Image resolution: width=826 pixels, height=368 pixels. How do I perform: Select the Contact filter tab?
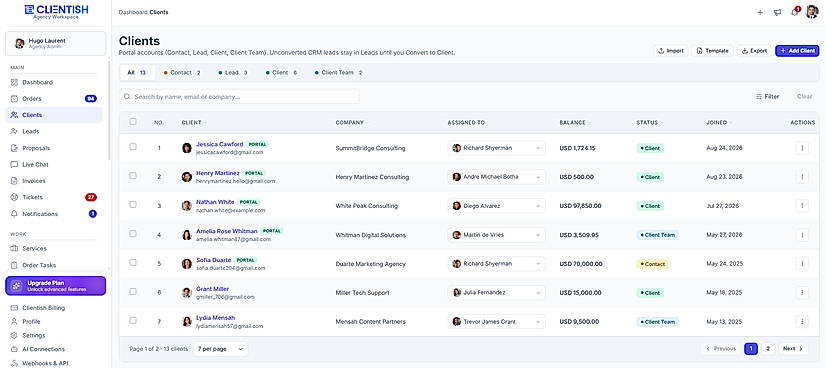pos(182,73)
